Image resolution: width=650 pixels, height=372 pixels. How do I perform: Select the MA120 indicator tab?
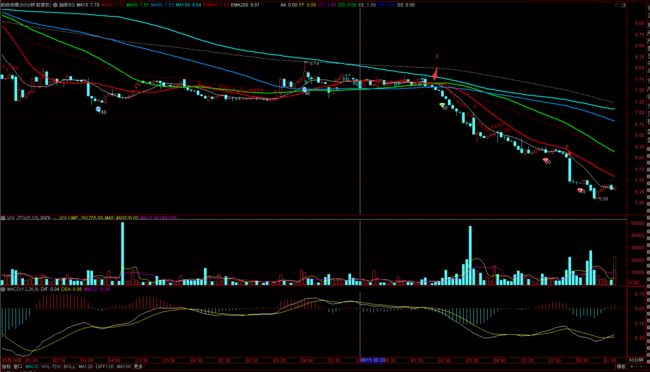tap(85, 367)
